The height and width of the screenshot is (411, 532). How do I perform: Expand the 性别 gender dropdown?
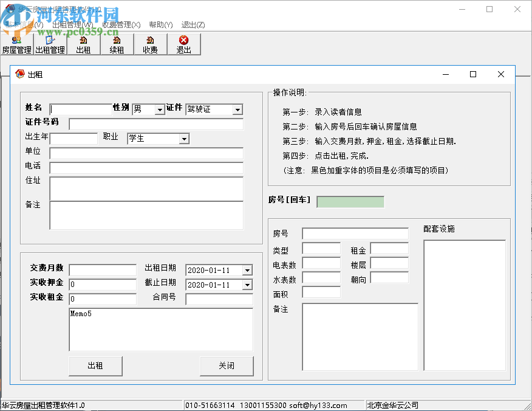coord(160,109)
